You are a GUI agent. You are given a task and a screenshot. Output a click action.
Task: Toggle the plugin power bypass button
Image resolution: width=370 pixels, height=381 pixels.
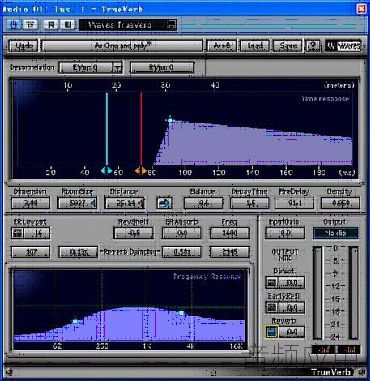[x=14, y=25]
